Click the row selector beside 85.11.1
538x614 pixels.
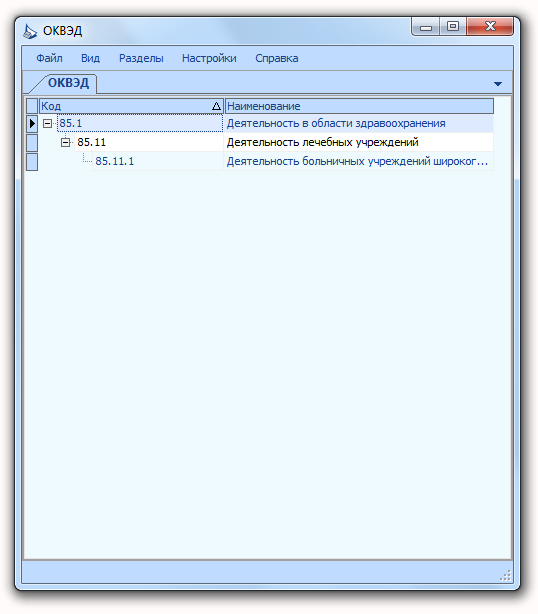pos(32,161)
